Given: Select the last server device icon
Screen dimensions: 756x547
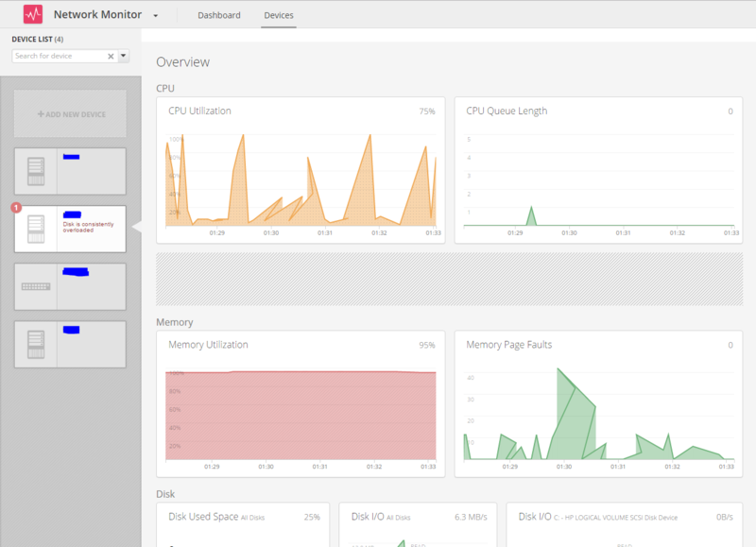Looking at the screenshot, I should click(x=36, y=345).
